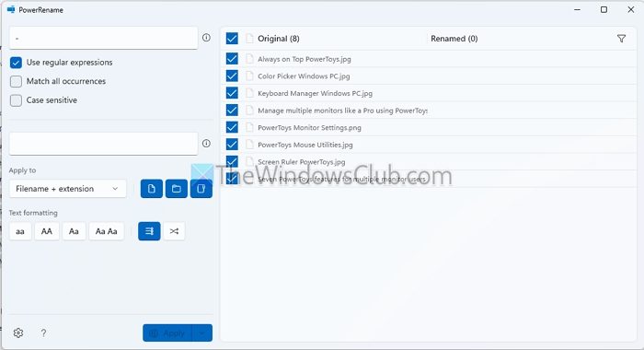Image resolution: width=644 pixels, height=350 pixels.
Task: Apply title case 'Aa' formatting
Action: [74, 231]
